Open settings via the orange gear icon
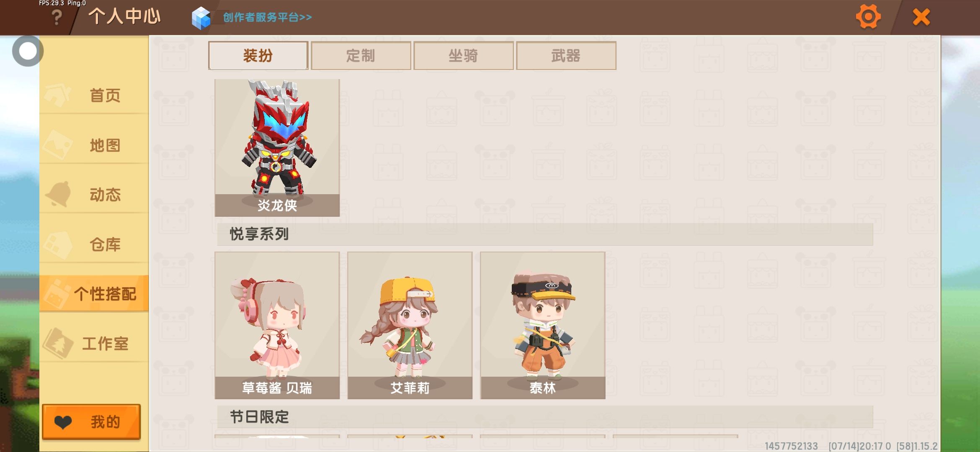980x452 pixels. [x=868, y=17]
